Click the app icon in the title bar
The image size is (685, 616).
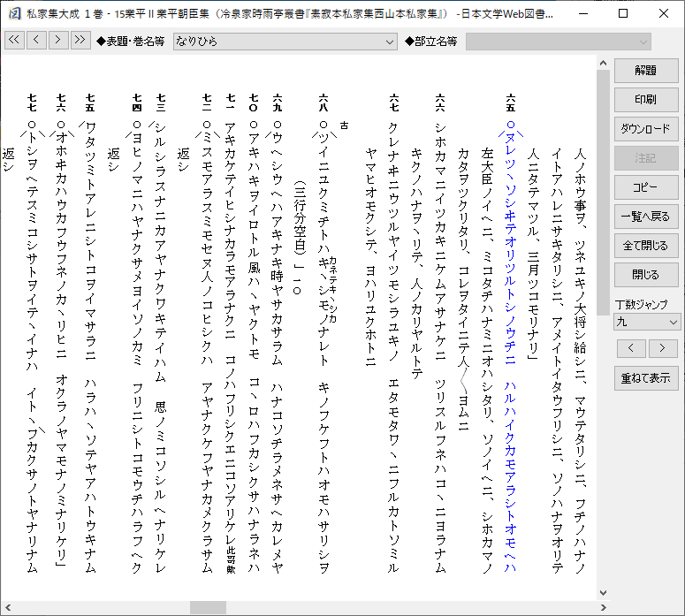coord(15,13)
